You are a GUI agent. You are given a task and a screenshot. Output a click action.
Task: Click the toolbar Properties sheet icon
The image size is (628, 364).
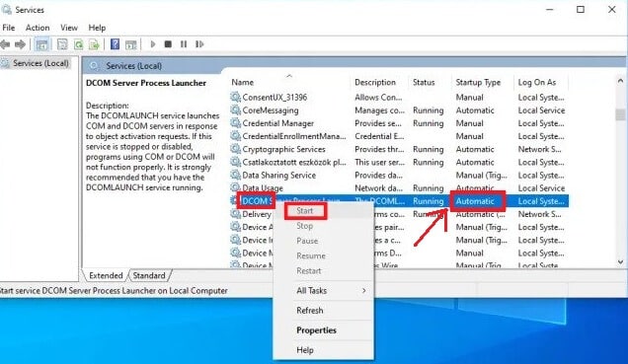pyautogui.click(x=62, y=44)
